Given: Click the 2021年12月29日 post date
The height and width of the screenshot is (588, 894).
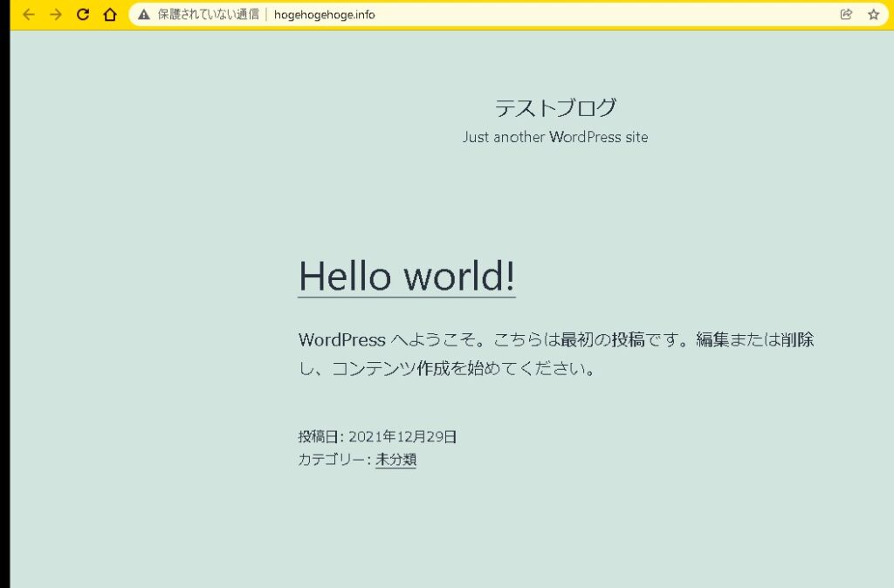Looking at the screenshot, I should click(402, 437).
